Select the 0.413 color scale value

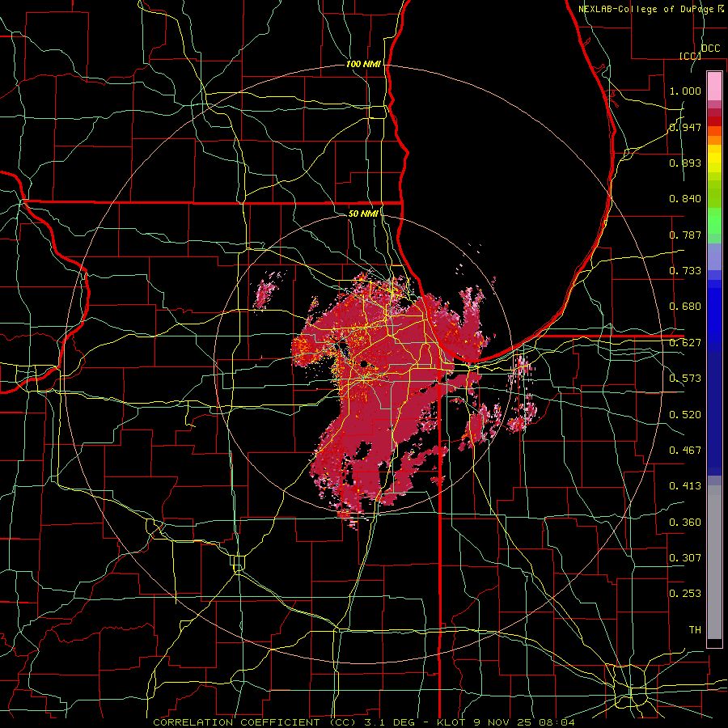click(685, 486)
